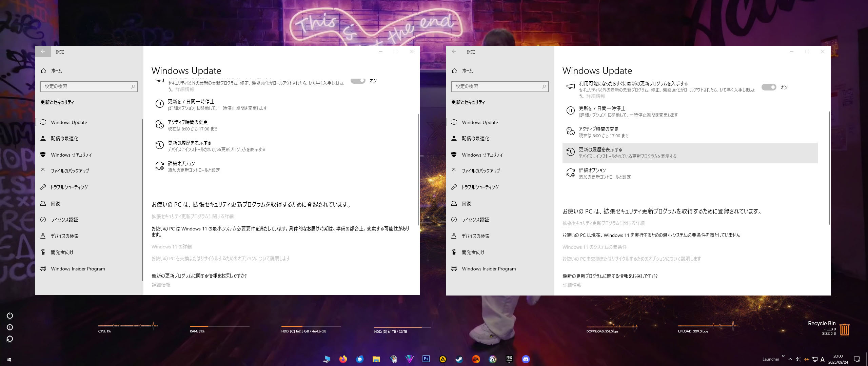
Task: Toggle latest-updates switch in right window
Action: (x=769, y=87)
